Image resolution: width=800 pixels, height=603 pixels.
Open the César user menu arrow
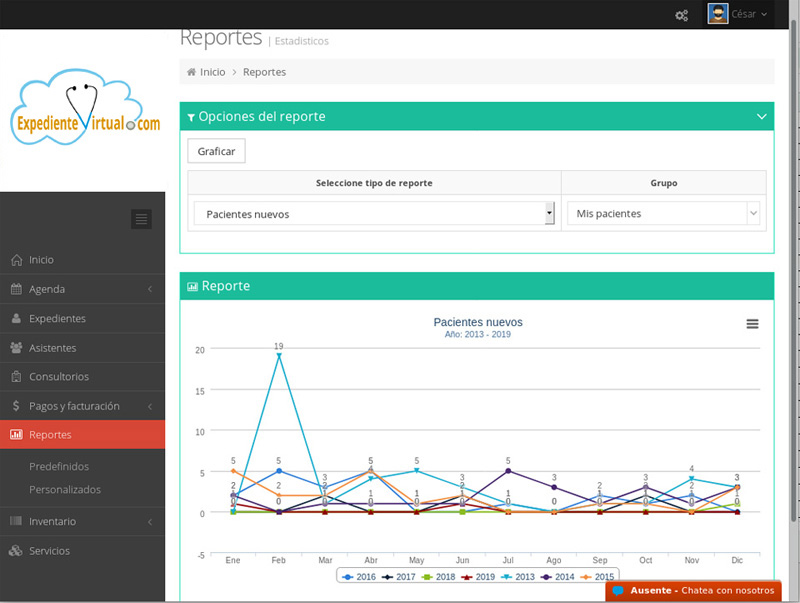764,14
